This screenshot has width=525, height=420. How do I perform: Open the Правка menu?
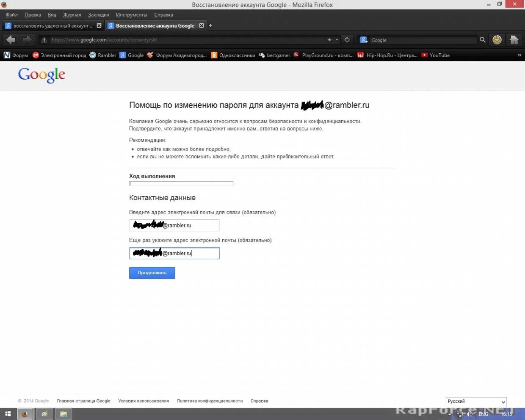pyautogui.click(x=33, y=15)
